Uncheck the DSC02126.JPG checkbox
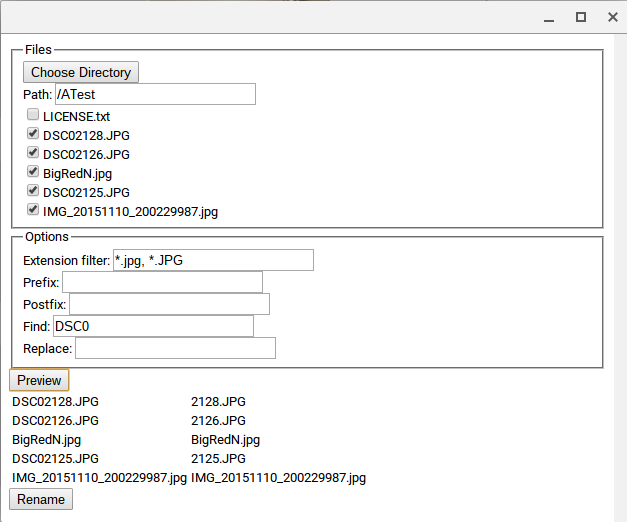This screenshot has width=627, height=522. point(33,152)
